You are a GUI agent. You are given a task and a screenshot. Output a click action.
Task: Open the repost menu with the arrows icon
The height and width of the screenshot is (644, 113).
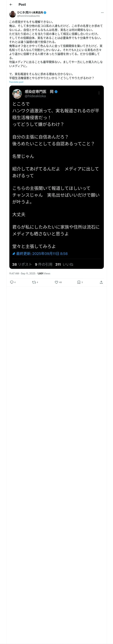click(x=34, y=282)
